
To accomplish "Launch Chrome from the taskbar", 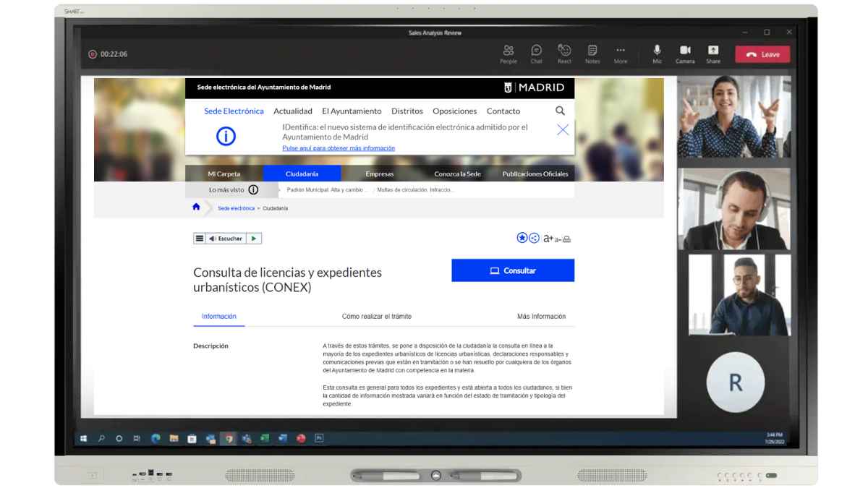I will pos(229,437).
